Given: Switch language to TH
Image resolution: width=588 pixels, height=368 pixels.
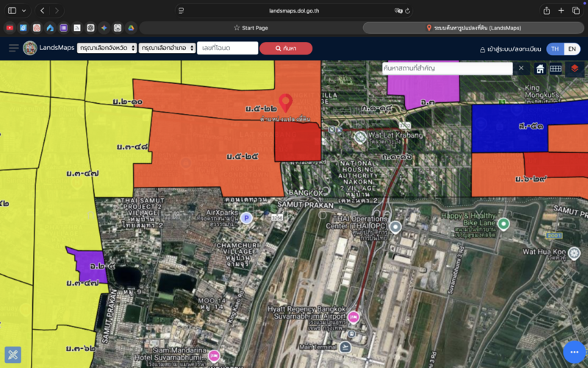Looking at the screenshot, I should coord(555,49).
